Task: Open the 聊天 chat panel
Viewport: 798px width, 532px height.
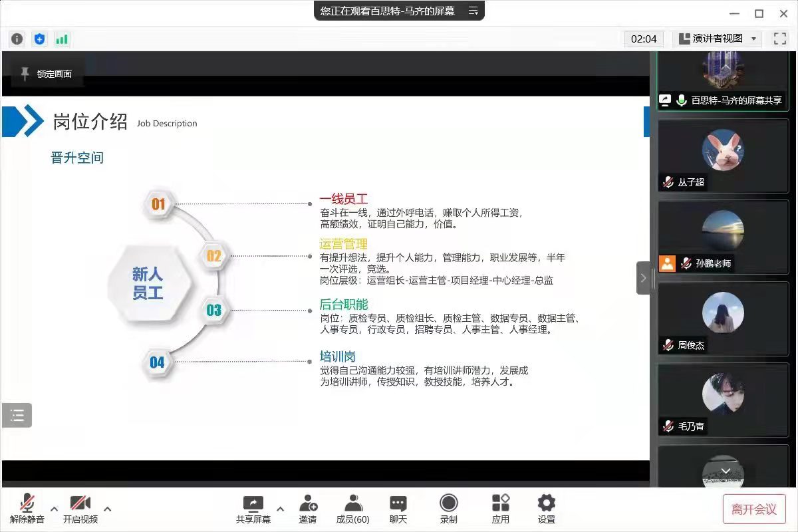Action: (398, 509)
